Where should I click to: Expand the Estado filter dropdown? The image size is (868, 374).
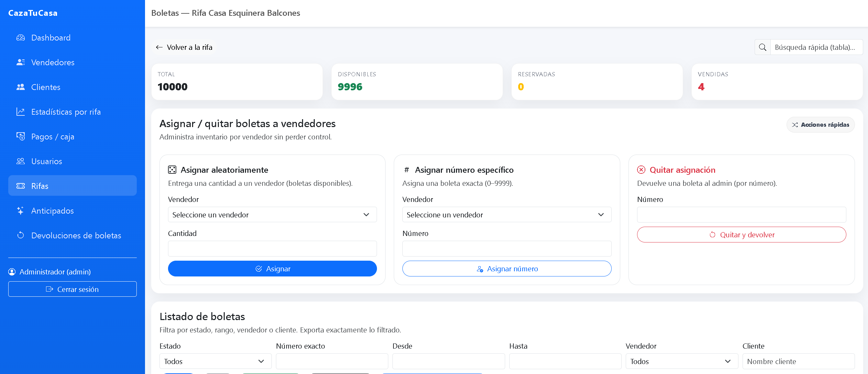(215, 362)
